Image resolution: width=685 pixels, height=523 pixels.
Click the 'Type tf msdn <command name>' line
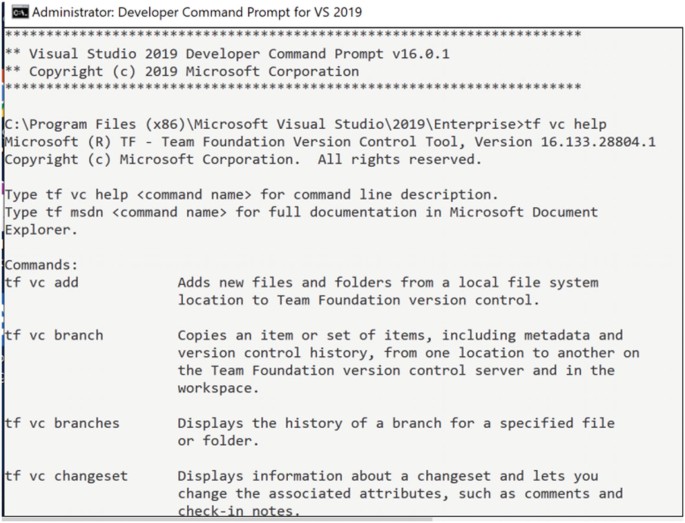tap(300, 212)
